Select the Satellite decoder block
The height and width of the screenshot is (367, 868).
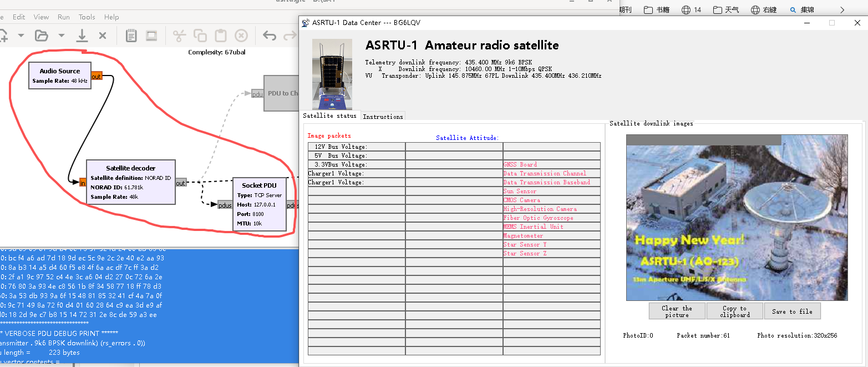tap(130, 182)
